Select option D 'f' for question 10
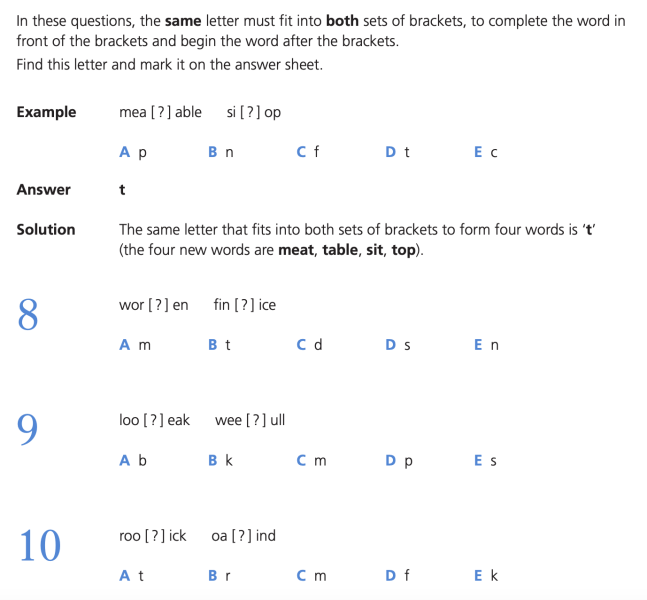This screenshot has width=647, height=600. click(397, 575)
